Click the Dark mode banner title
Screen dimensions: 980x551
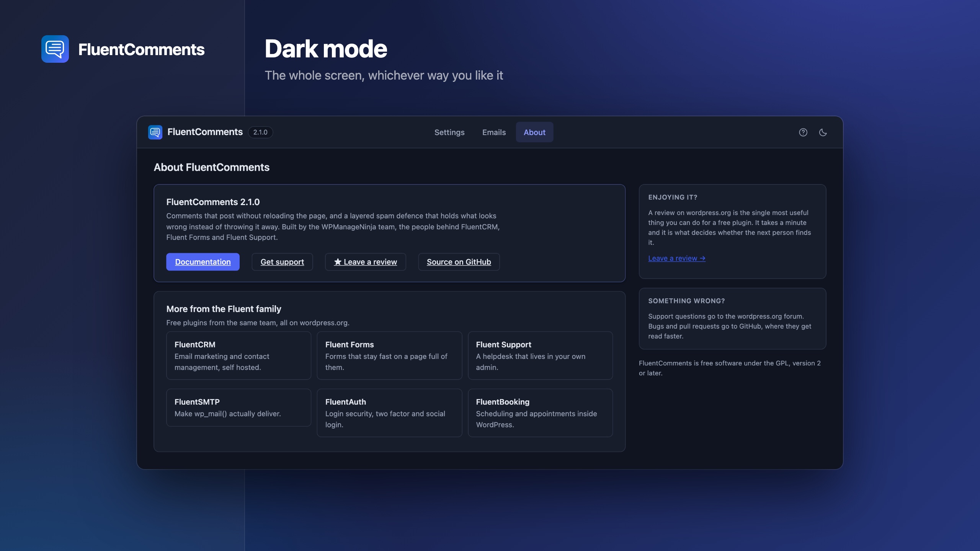click(x=326, y=49)
